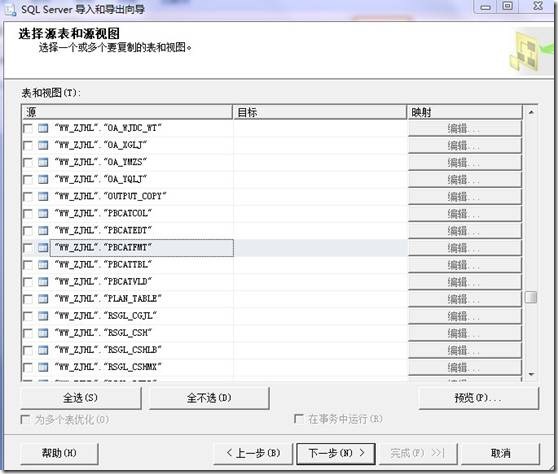This screenshot has height=474, width=558.
Task: Check the PBCATCOL table checkbox
Action: click(x=28, y=214)
